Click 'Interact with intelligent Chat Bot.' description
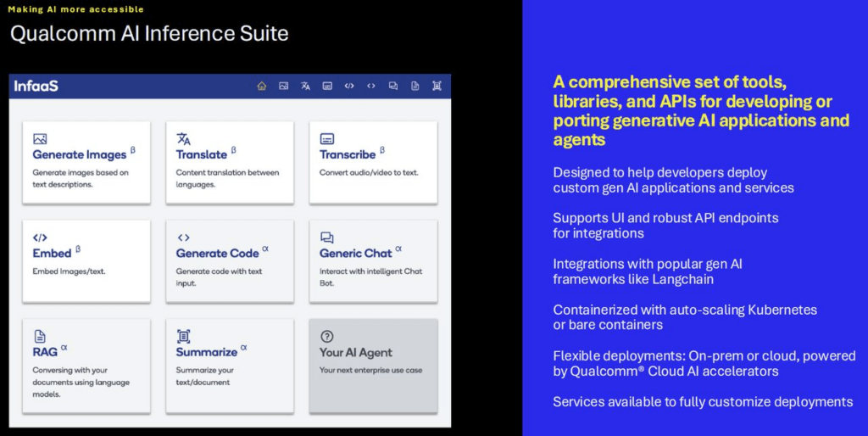868x436 pixels. (x=371, y=277)
